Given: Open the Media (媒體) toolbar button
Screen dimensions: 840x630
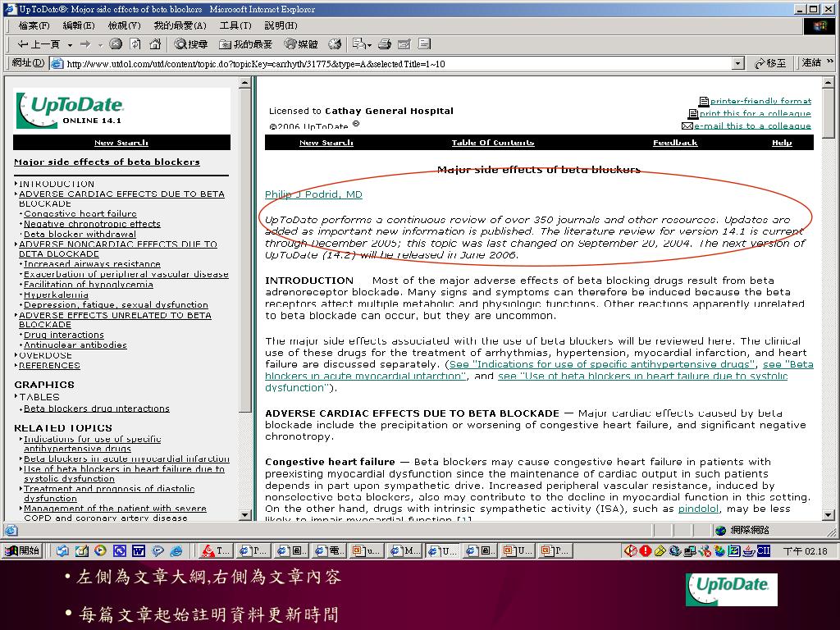Looking at the screenshot, I should (300, 44).
